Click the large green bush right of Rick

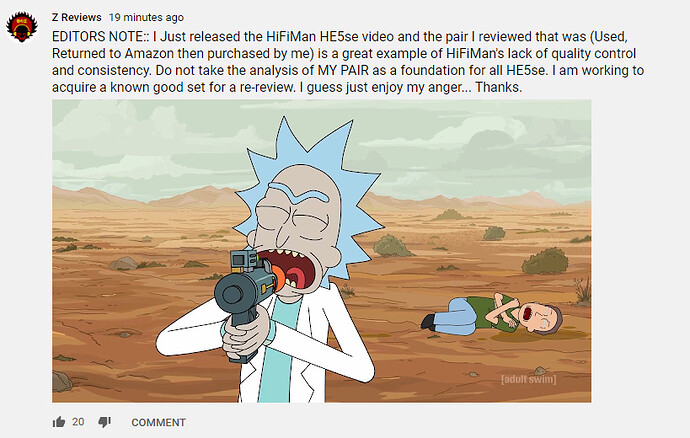(545, 261)
